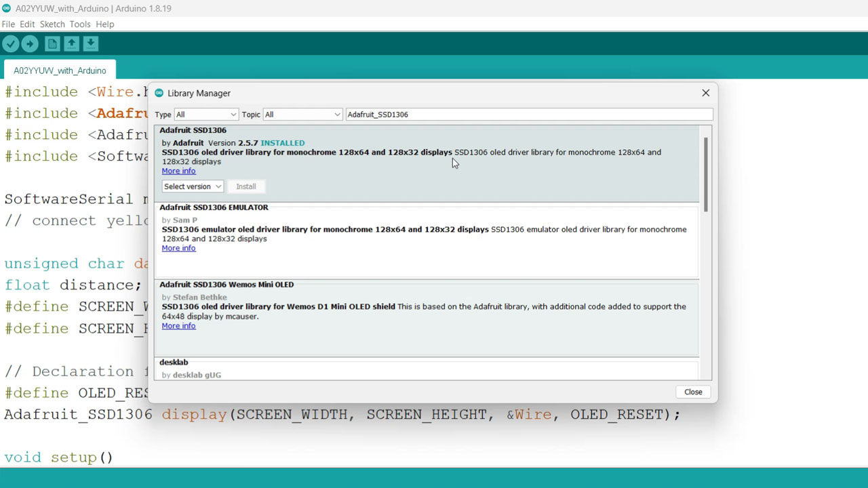Open More info for Wemos Mini OLED
Viewport: 868px width, 488px height.
click(178, 326)
